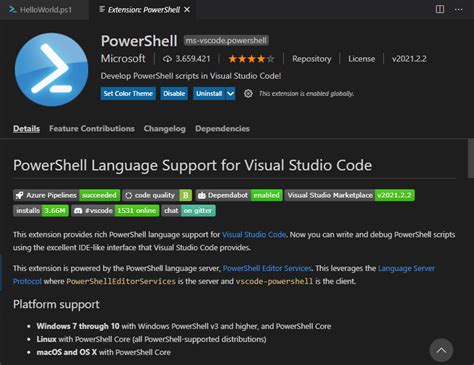Click the Azure Pipelines succeeded badge
Screen dimensions: 474x365
pyautogui.click(x=67, y=195)
